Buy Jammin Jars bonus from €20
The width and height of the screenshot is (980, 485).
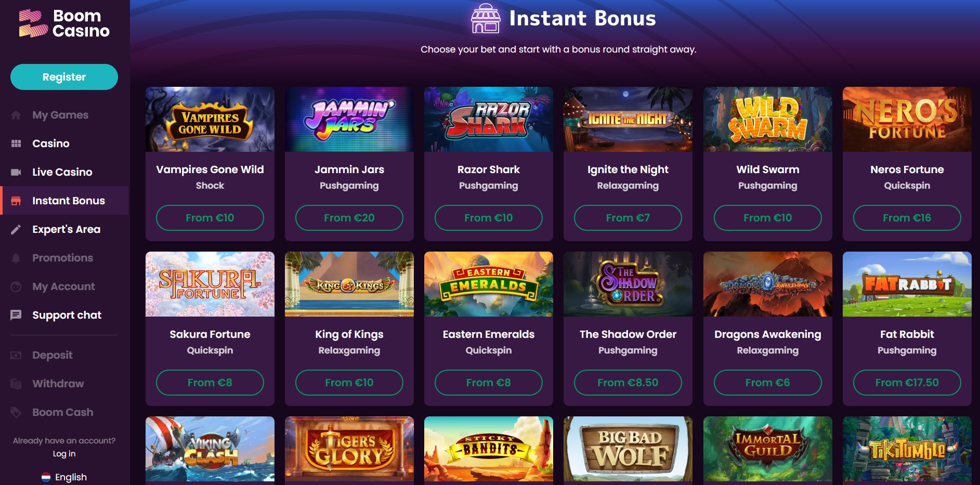tap(349, 218)
